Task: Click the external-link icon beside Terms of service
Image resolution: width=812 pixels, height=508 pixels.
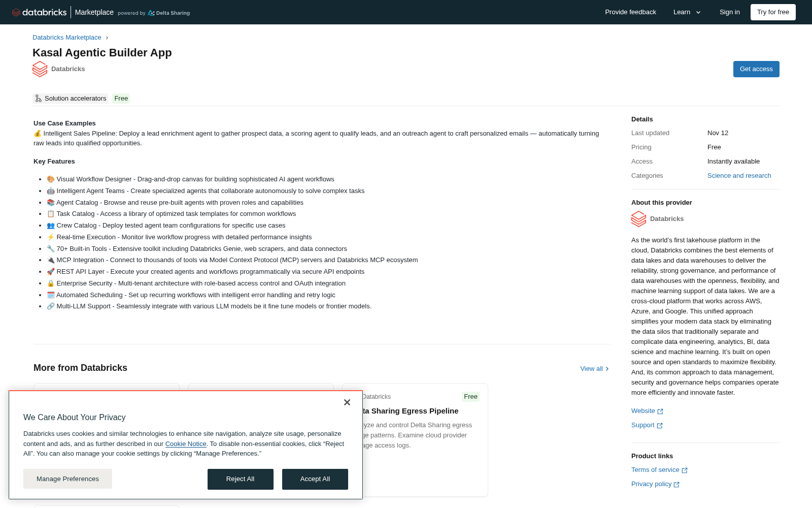Action: [x=685, y=470]
